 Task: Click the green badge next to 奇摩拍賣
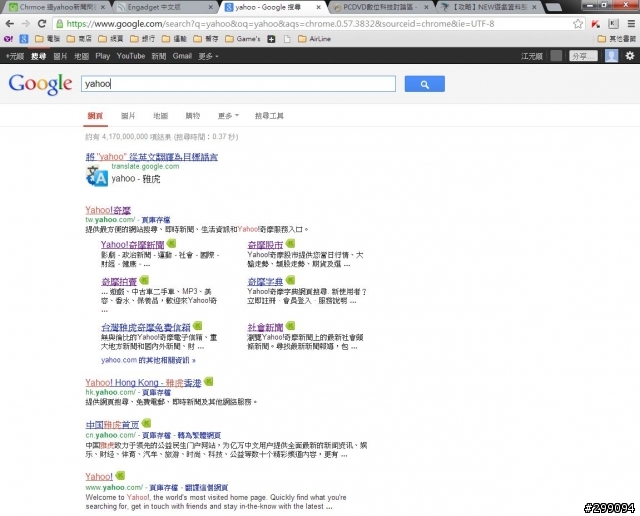144,280
